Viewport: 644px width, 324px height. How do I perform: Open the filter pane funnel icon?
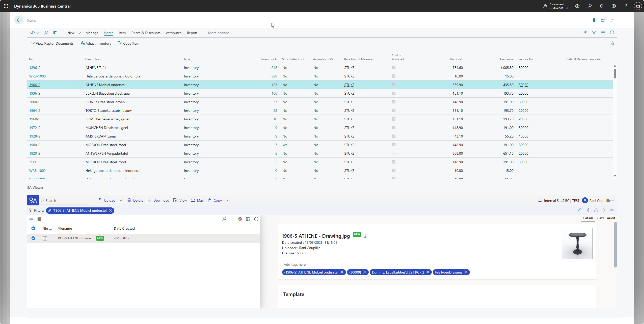click(594, 33)
